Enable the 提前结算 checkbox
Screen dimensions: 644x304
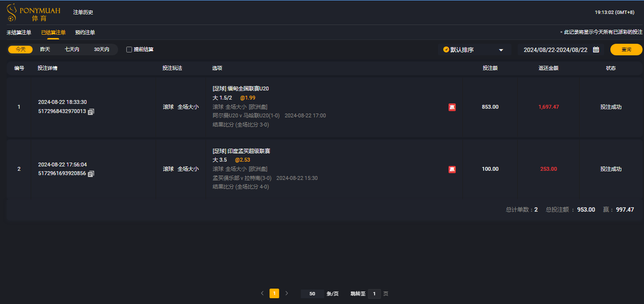click(128, 49)
